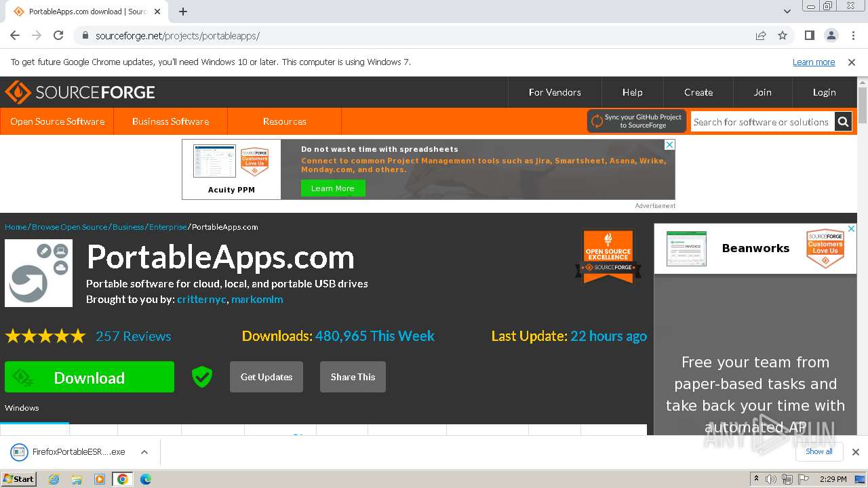Open the Enterprise breadcrumb link
868x488 pixels.
(x=167, y=227)
